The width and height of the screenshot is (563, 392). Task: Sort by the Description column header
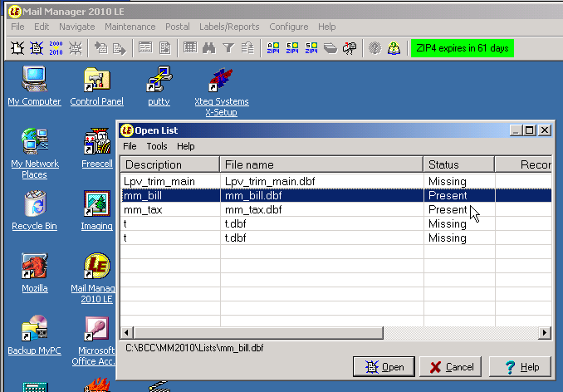click(170, 164)
